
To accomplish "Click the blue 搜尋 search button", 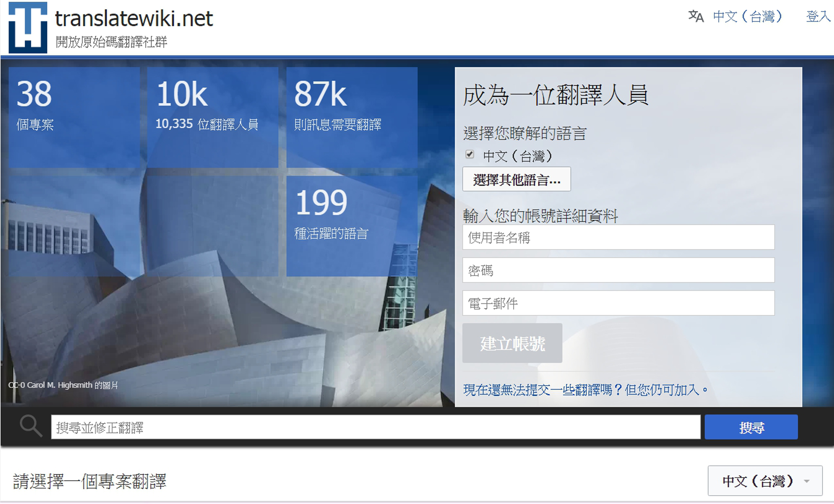I will click(x=751, y=427).
